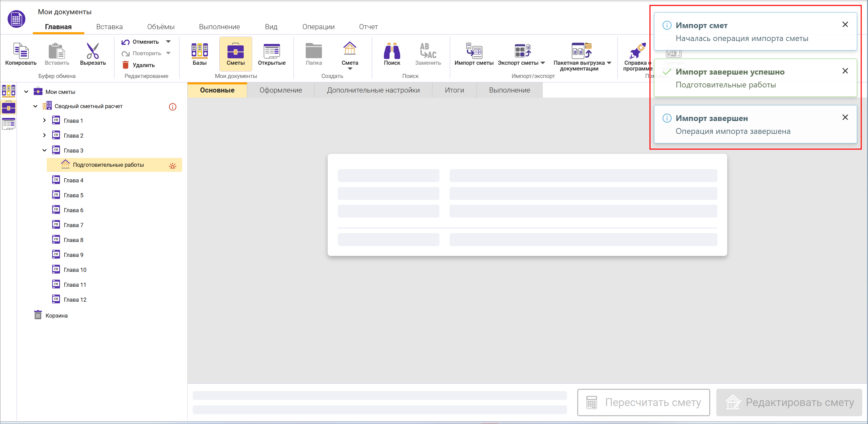Click the Импорт сметы icon
This screenshot has width=868, height=424.
[x=473, y=49]
